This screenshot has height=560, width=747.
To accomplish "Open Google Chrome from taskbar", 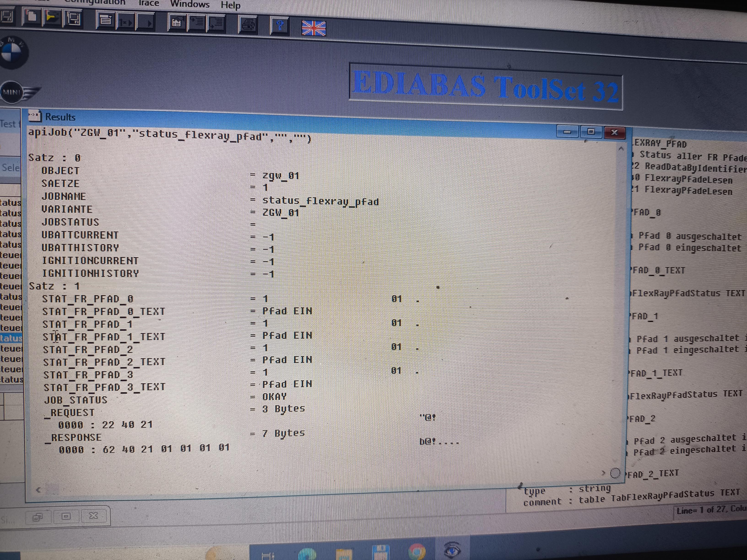I will [x=417, y=552].
